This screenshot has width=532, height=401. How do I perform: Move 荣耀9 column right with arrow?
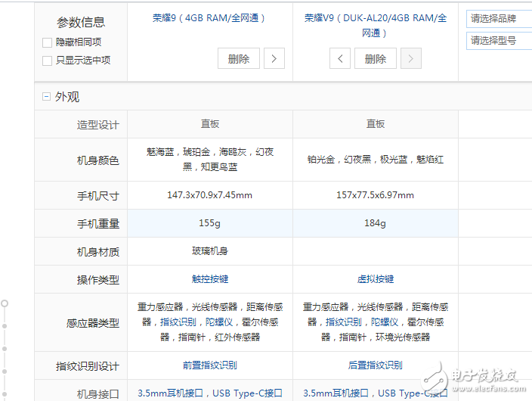pos(274,58)
